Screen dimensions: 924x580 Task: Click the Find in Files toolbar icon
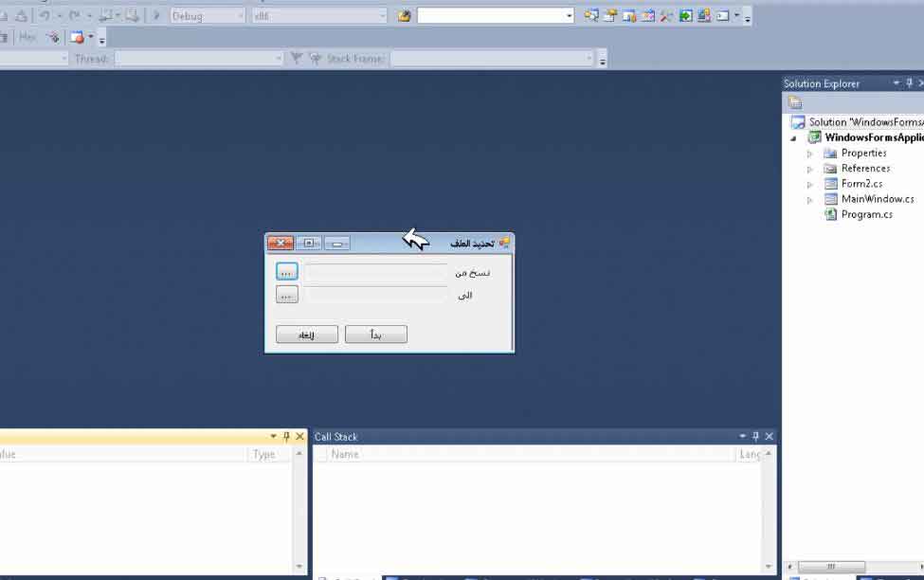(x=404, y=16)
